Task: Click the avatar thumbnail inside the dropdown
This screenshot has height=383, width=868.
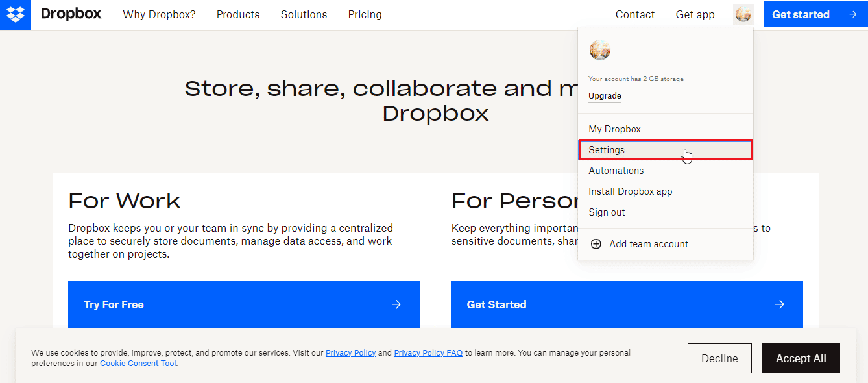Action: click(599, 50)
